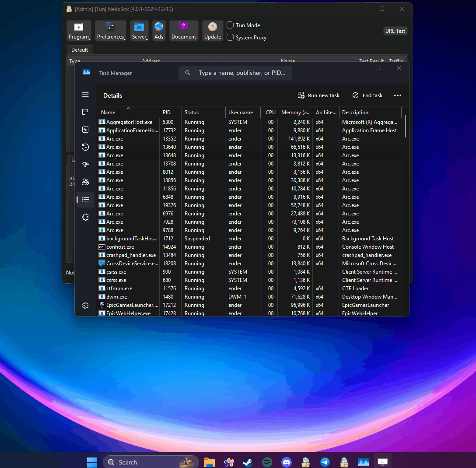Click the URL Test button
The height and width of the screenshot is (468, 476).
pos(395,31)
